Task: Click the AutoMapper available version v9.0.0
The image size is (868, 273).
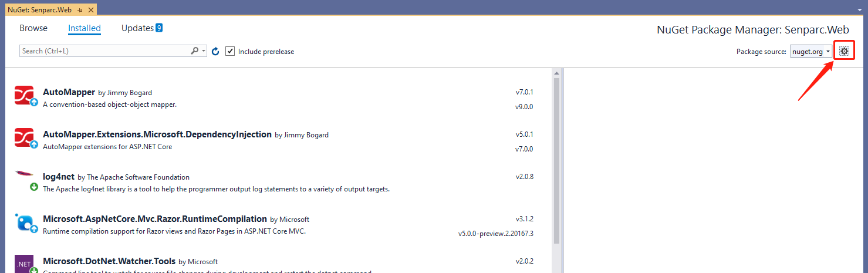Action: coord(524,107)
